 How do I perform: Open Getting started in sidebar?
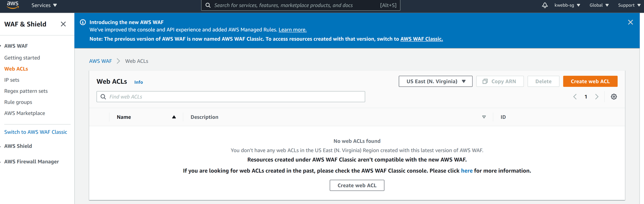[x=22, y=58]
